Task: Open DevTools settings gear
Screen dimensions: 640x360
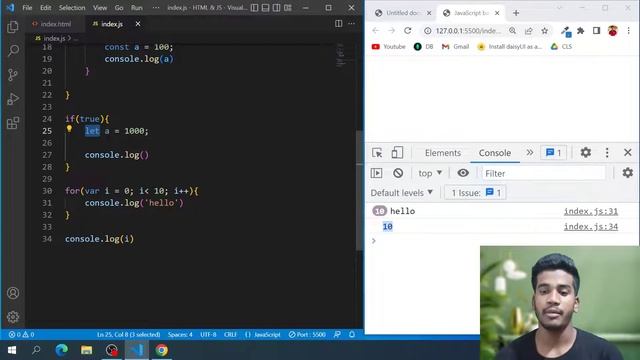Action: [586, 153]
